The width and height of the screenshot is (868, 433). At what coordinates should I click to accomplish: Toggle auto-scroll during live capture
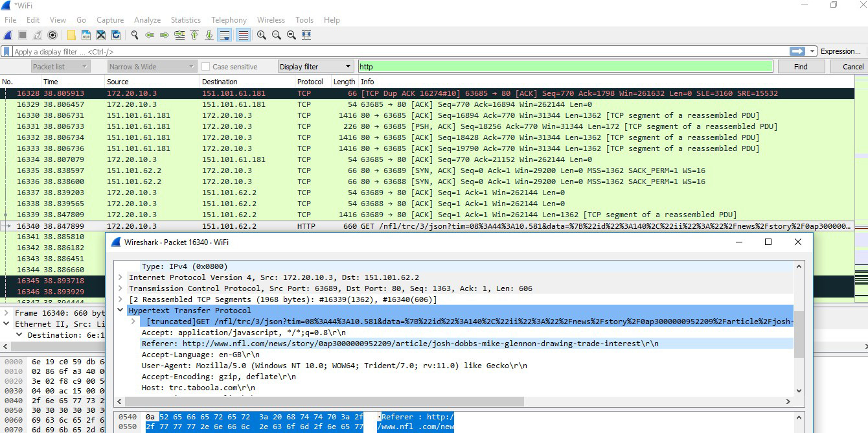click(x=225, y=35)
